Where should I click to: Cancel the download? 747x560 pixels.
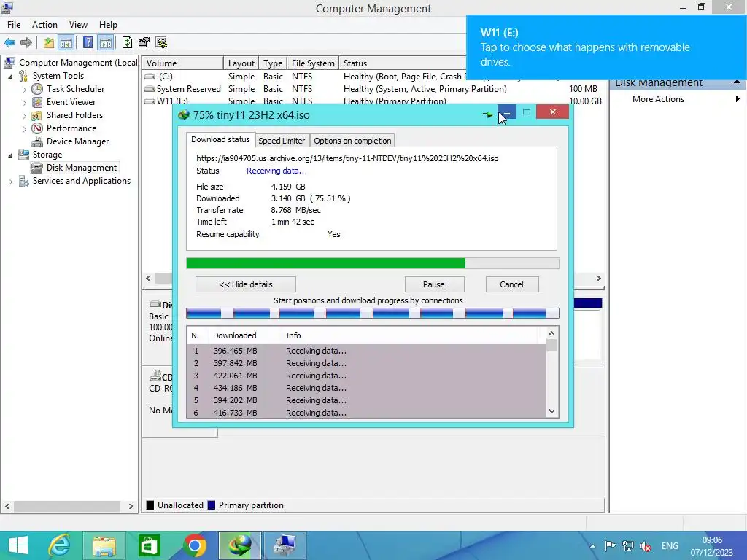click(511, 284)
